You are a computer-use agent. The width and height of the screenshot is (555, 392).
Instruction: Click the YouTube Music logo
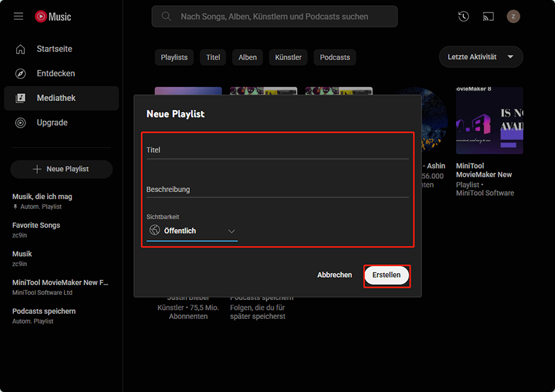pyautogui.click(x=53, y=16)
